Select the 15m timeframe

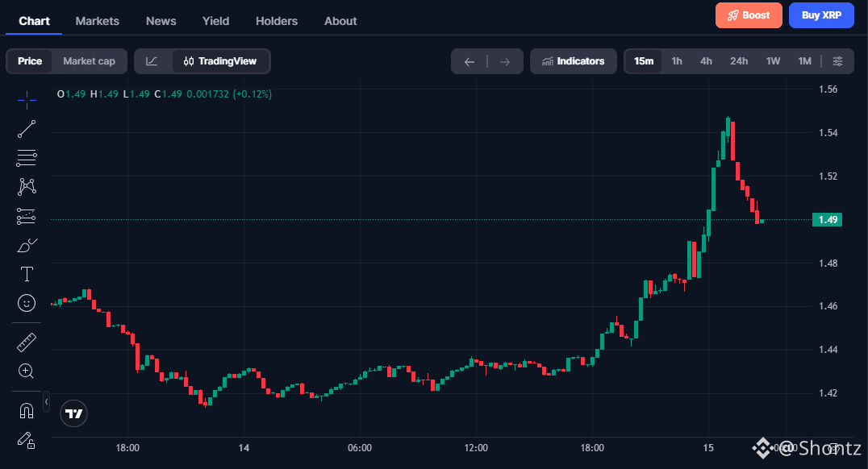pyautogui.click(x=644, y=61)
